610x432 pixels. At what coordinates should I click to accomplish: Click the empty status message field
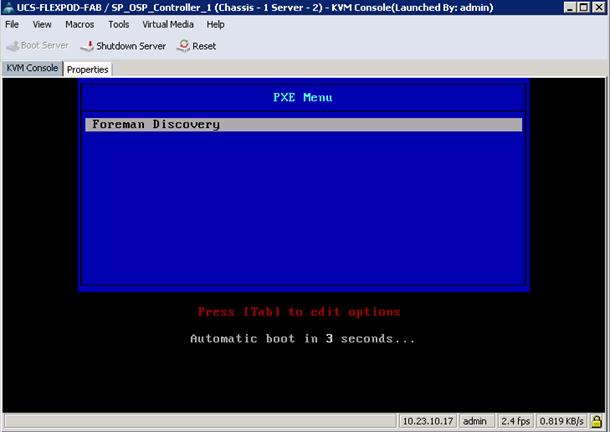200,421
